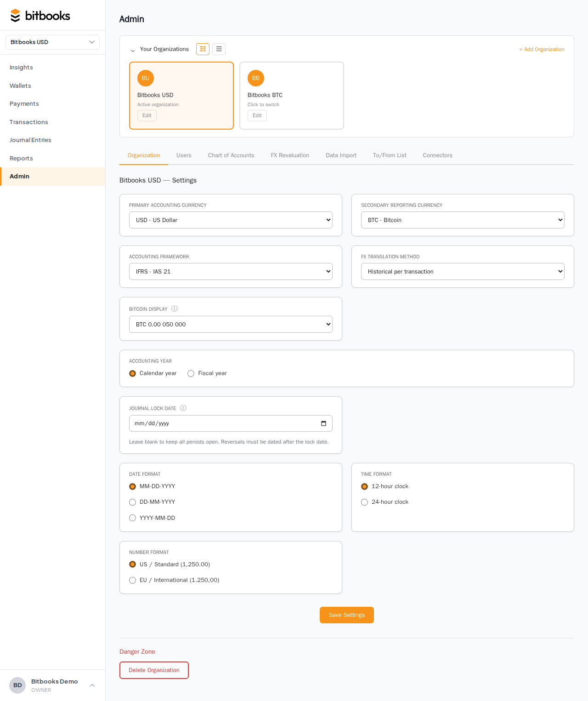The width and height of the screenshot is (588, 701).
Task: Click the BD user avatar
Action: click(17, 685)
